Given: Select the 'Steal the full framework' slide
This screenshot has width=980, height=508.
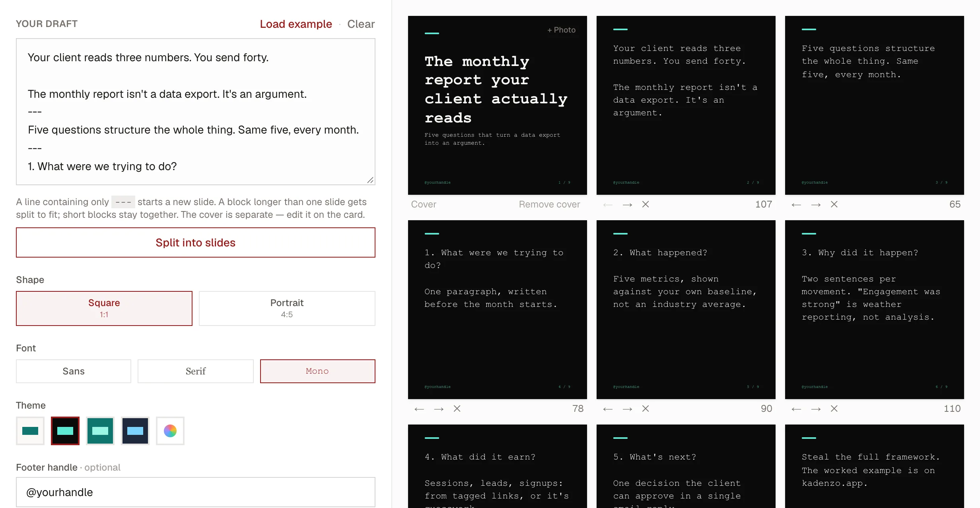Looking at the screenshot, I should (x=875, y=466).
